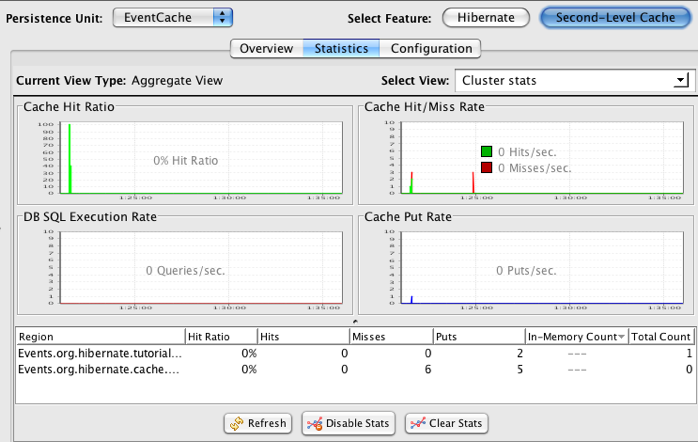Click the Current View Type Aggregate View text
Screen dimensions: 698x442
[119, 81]
